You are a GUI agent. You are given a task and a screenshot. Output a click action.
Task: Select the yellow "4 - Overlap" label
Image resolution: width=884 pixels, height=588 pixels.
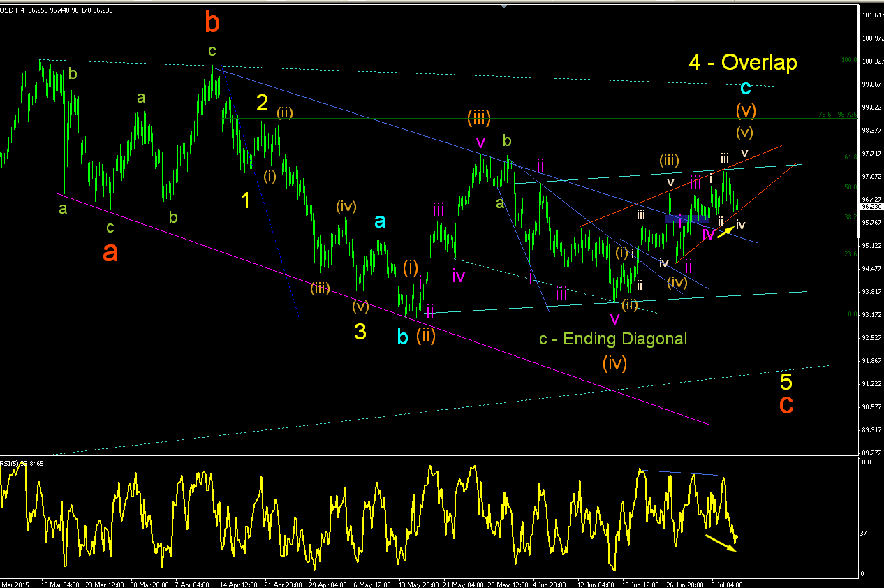coord(743,62)
